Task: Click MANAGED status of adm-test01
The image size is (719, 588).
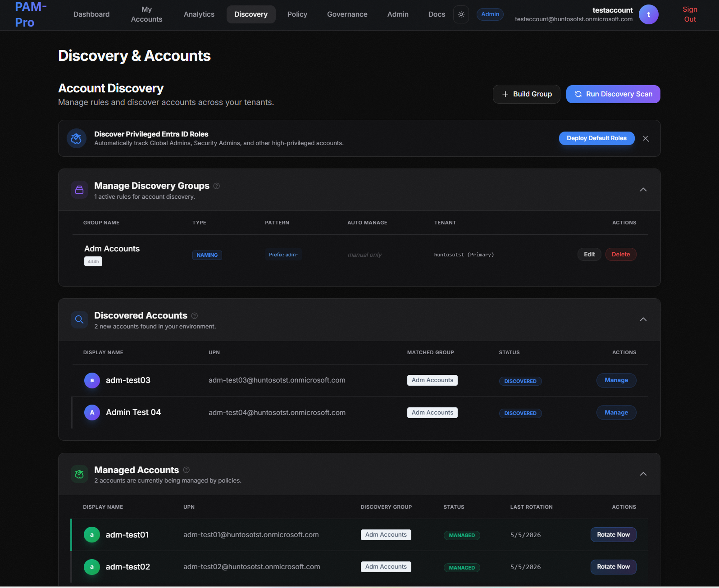Action: point(462,535)
